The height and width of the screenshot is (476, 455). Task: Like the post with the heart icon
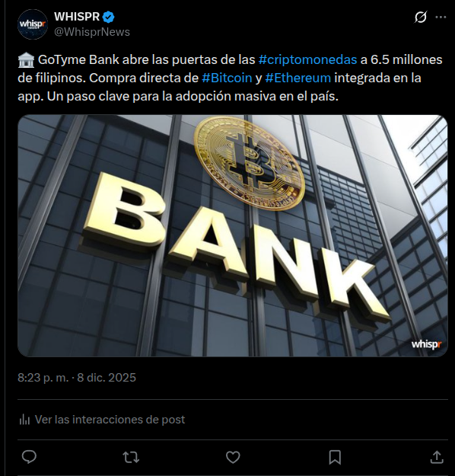click(x=233, y=457)
